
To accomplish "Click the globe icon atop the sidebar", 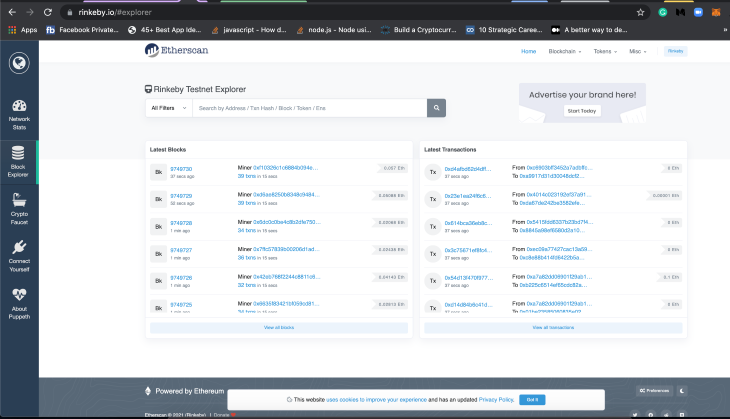I will [19, 63].
